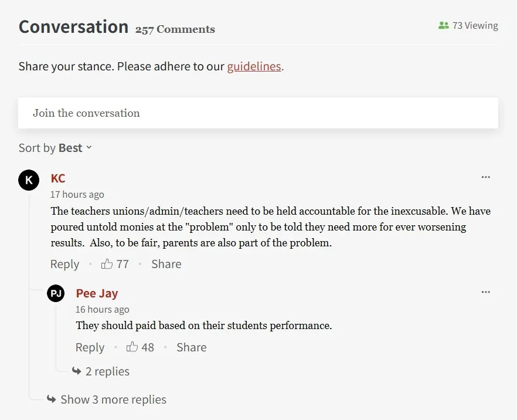This screenshot has width=517, height=420.
Task: Open more options menu on KC's comment
Action: 485,177
